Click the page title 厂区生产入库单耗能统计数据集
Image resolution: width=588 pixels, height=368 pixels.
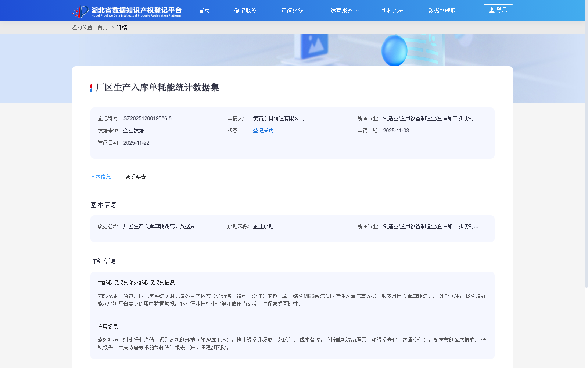[157, 88]
